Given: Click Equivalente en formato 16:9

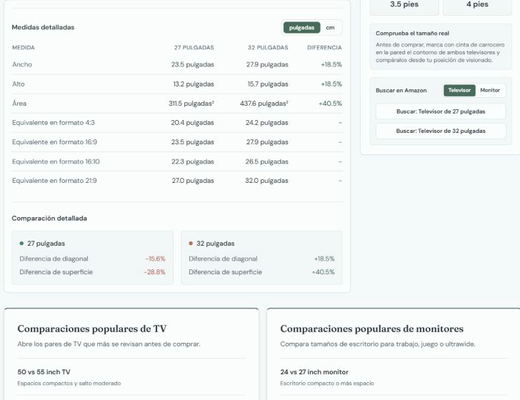Looking at the screenshot, I should tap(54, 142).
